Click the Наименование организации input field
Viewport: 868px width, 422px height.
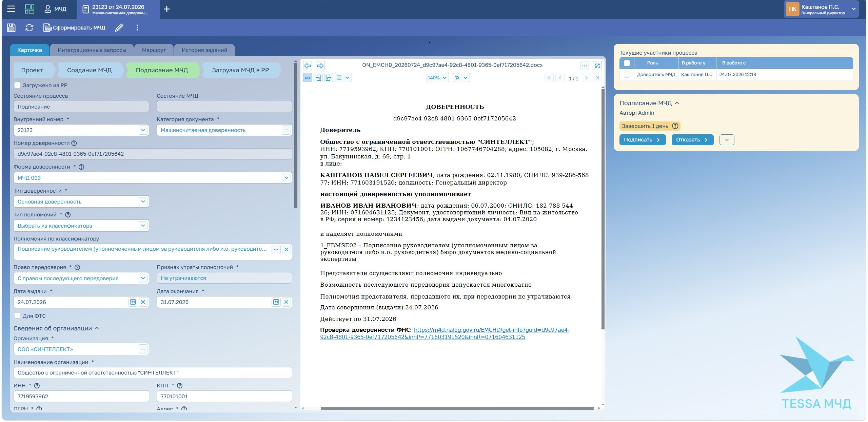(153, 373)
